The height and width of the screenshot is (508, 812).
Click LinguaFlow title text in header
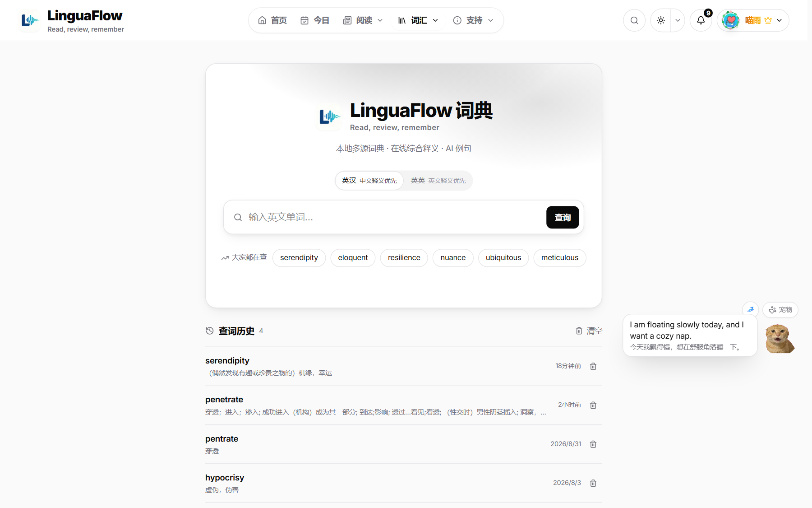85,16
